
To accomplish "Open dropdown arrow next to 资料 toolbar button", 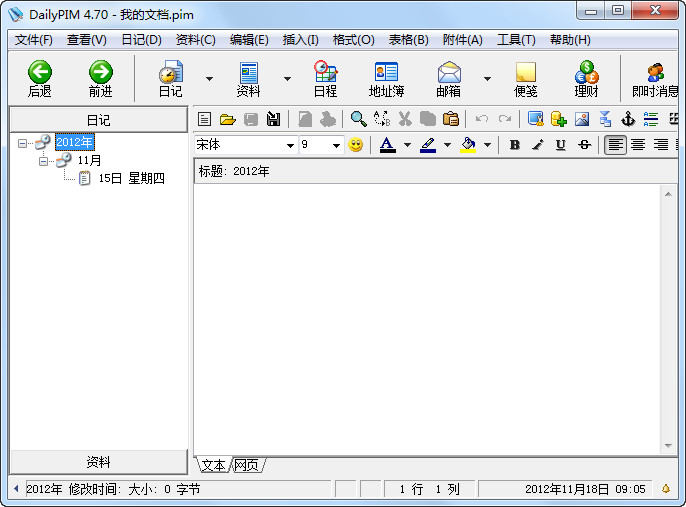I will point(287,79).
